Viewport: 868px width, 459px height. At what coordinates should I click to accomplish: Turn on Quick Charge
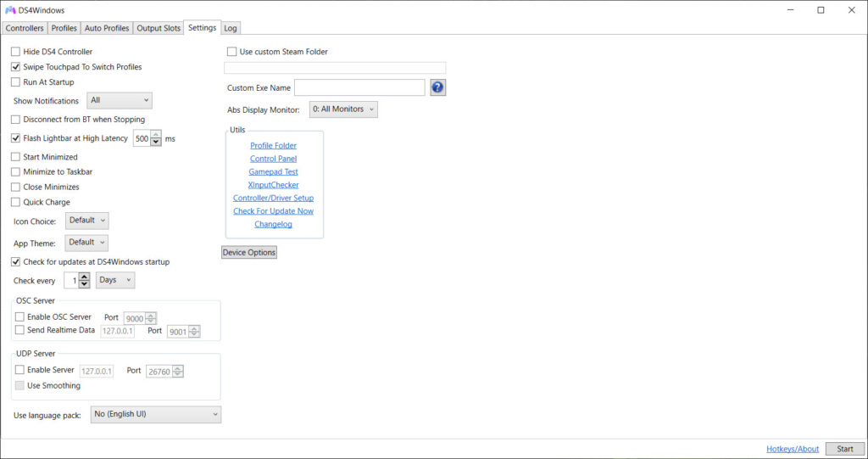[15, 202]
